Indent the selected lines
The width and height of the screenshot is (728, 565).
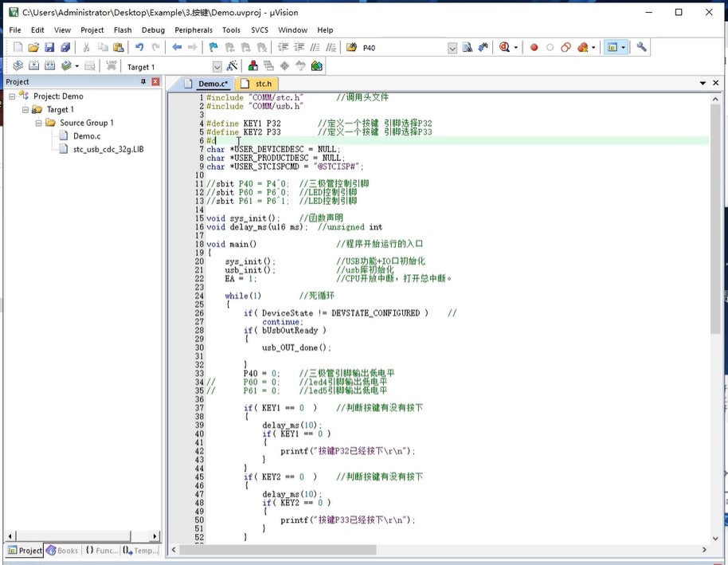(x=283, y=47)
